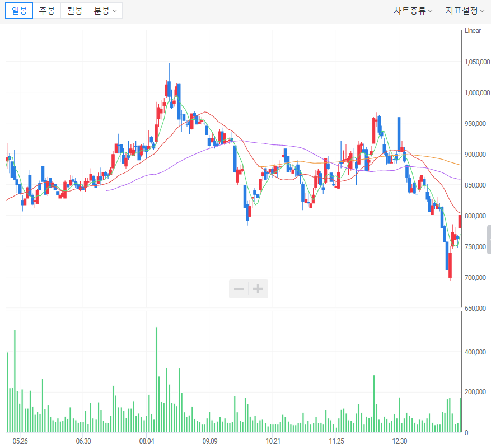
Task: Click the 06.30 date label
Action: point(83,441)
